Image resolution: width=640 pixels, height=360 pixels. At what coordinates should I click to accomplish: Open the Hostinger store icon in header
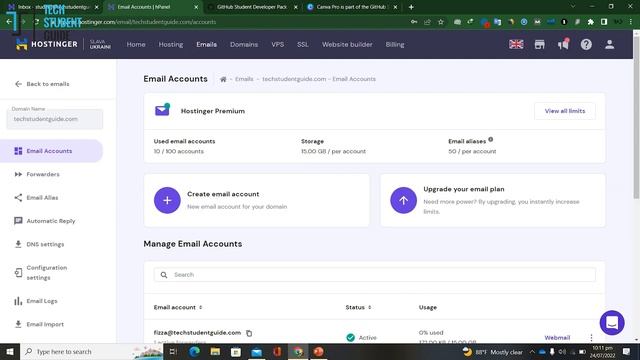[x=540, y=44]
